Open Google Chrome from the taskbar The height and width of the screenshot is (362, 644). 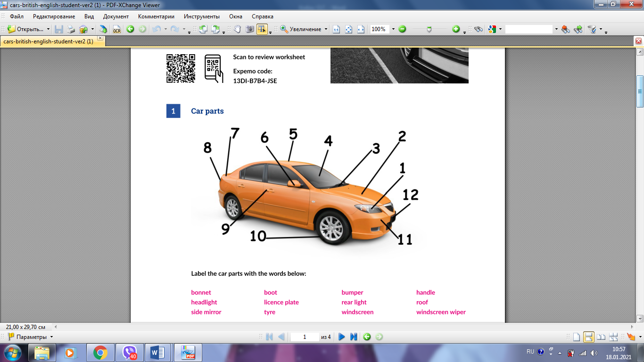tap(100, 353)
